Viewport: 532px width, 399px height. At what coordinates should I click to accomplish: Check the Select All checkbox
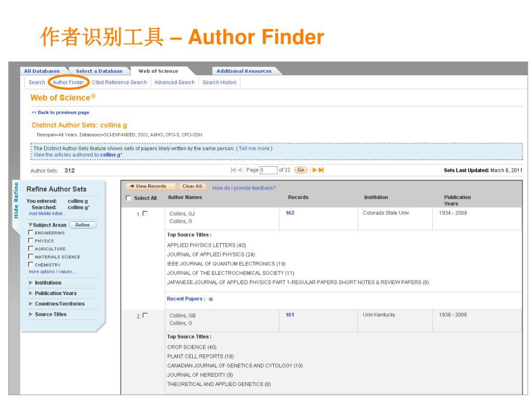point(129,198)
